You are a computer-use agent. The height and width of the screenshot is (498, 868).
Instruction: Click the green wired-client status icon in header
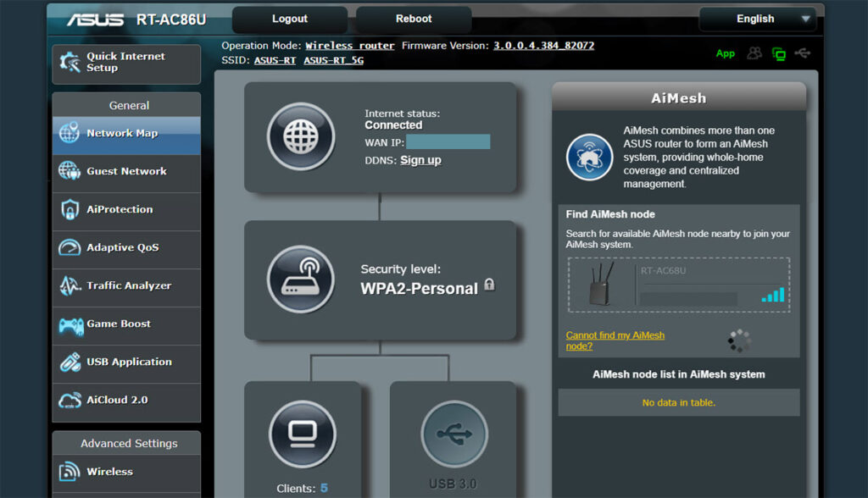779,53
